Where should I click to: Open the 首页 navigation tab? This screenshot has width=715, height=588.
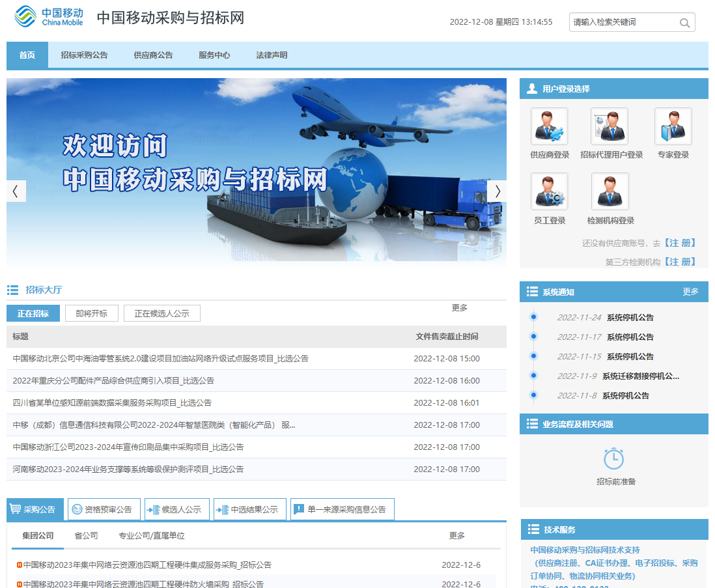pyautogui.click(x=27, y=55)
